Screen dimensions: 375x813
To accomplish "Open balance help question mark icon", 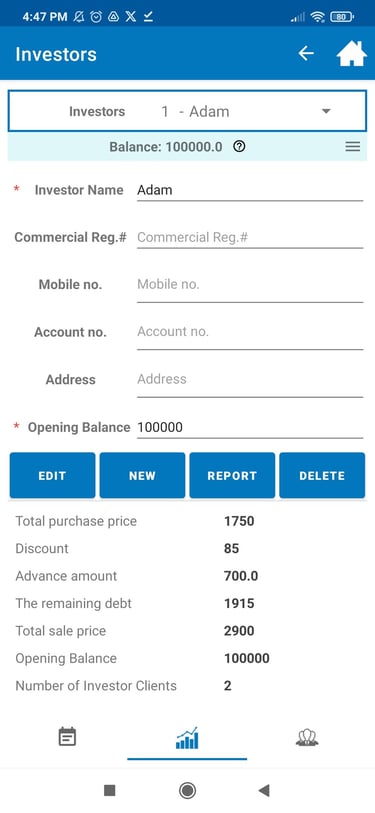I will pos(239,147).
